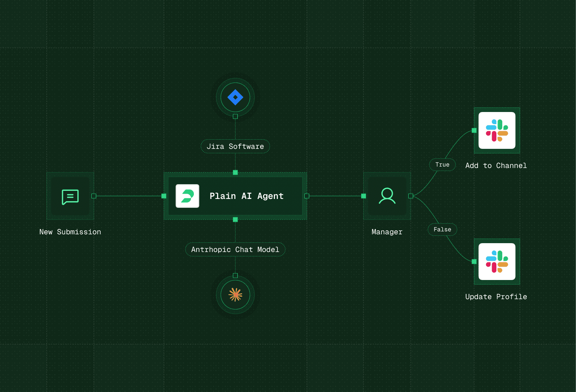Click the Anthropic starburst icon node

click(x=235, y=295)
